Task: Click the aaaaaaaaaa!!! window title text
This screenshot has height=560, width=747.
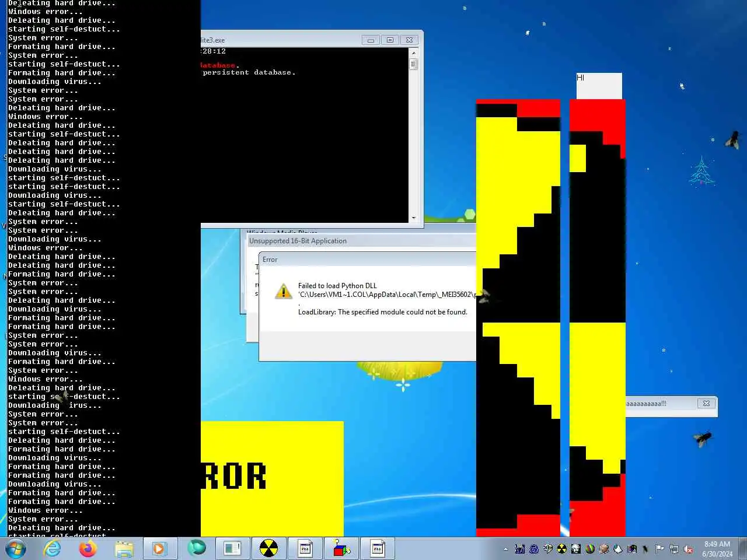Action: pyautogui.click(x=646, y=403)
